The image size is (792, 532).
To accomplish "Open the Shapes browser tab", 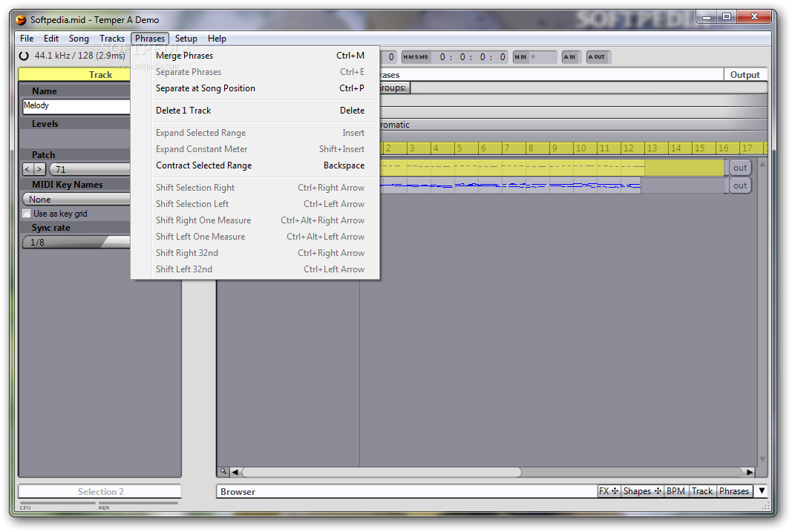I will click(x=642, y=491).
